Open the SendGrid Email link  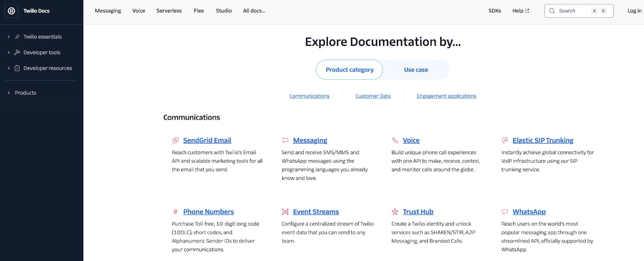coord(207,140)
